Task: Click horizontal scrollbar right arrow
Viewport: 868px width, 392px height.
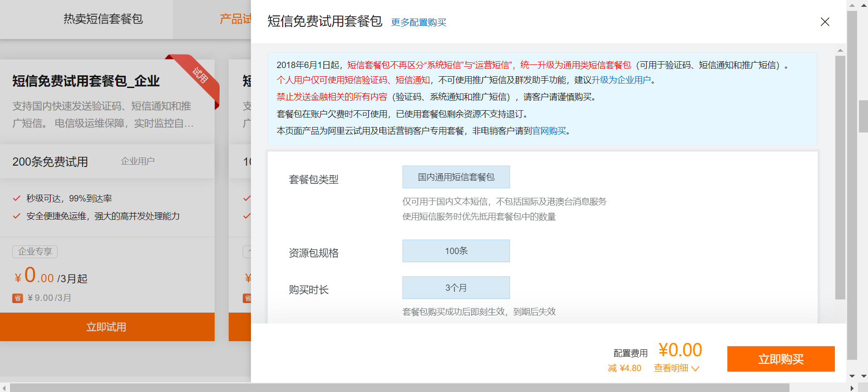Action: point(852,388)
